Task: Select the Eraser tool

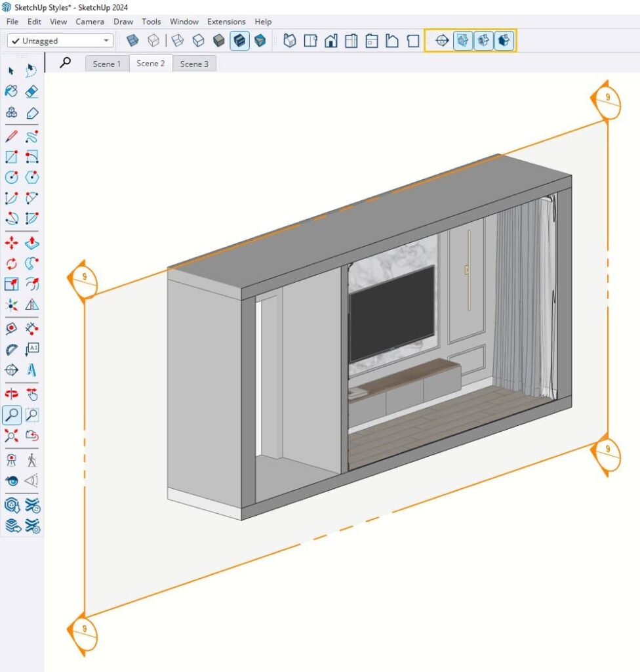Action: 31,92
